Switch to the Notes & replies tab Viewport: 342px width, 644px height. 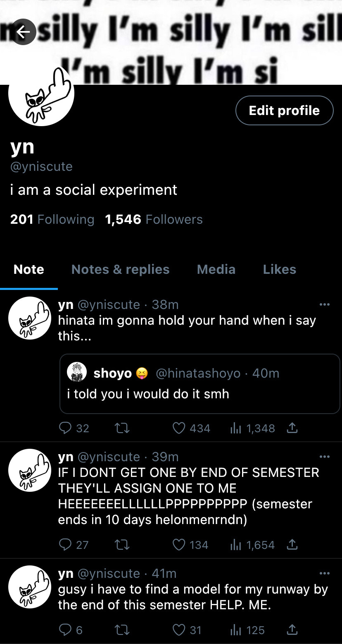tap(120, 269)
